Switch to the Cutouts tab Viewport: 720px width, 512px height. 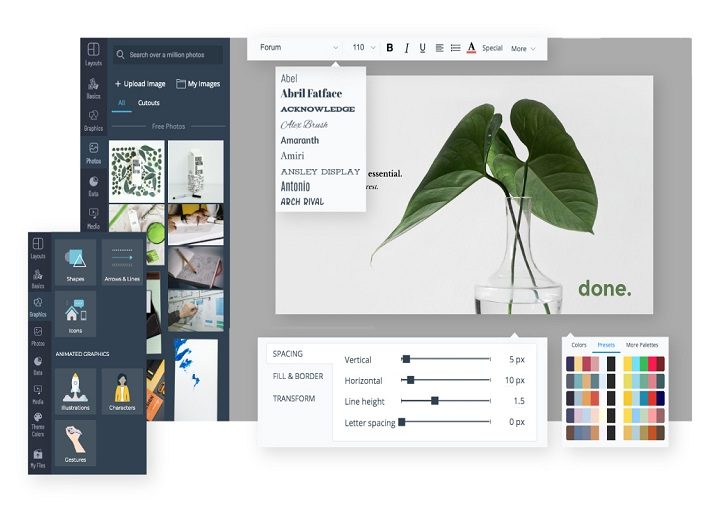point(148,103)
